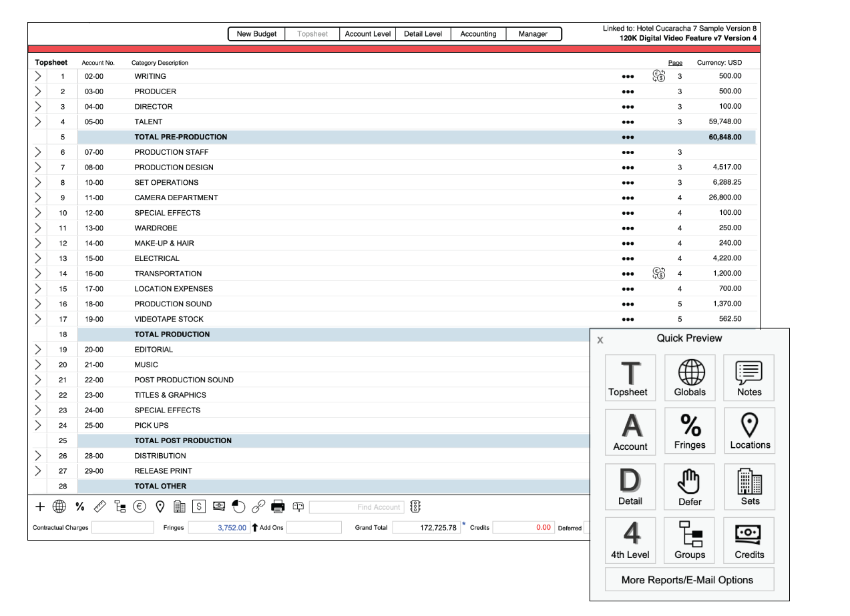The width and height of the screenshot is (850, 616).
Task: Switch to the Account Level tab
Action: point(367,33)
